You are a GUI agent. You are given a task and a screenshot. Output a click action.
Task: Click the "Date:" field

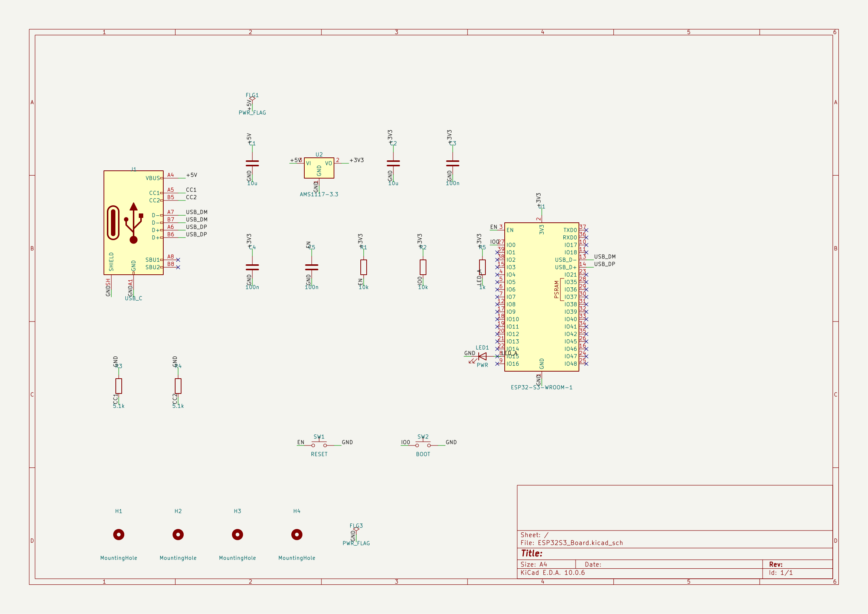coord(593,565)
